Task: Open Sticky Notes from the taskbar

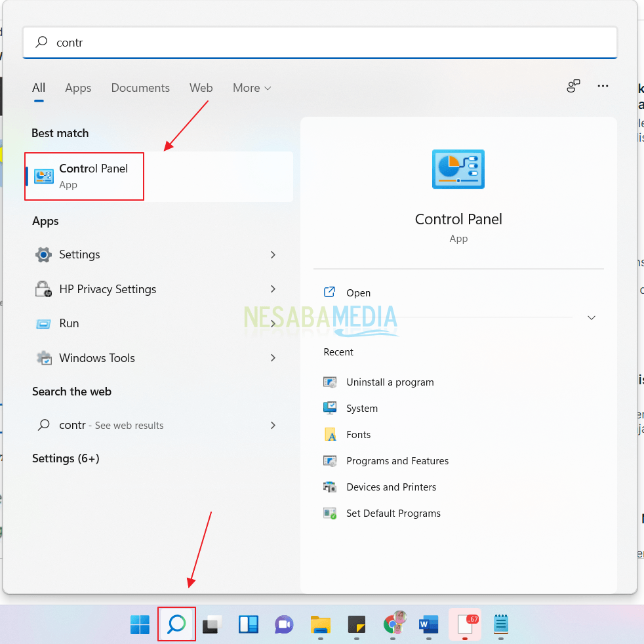Action: tap(357, 625)
